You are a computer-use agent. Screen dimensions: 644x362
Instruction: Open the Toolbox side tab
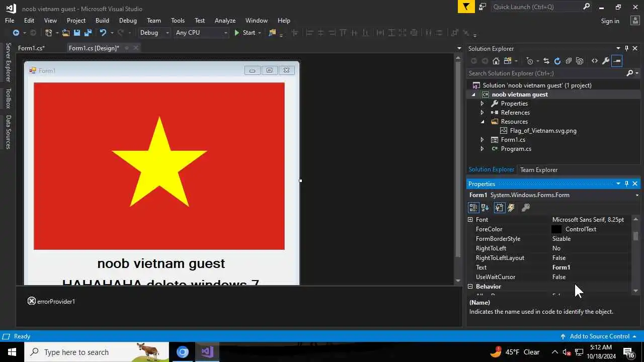(8, 99)
